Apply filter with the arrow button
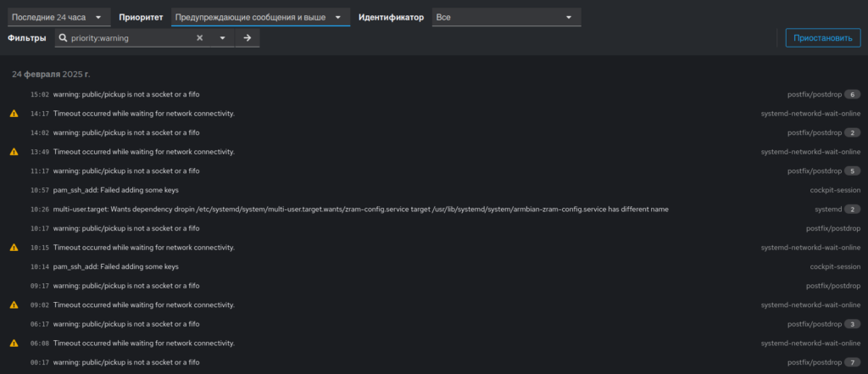The width and height of the screenshot is (868, 374). tap(248, 38)
